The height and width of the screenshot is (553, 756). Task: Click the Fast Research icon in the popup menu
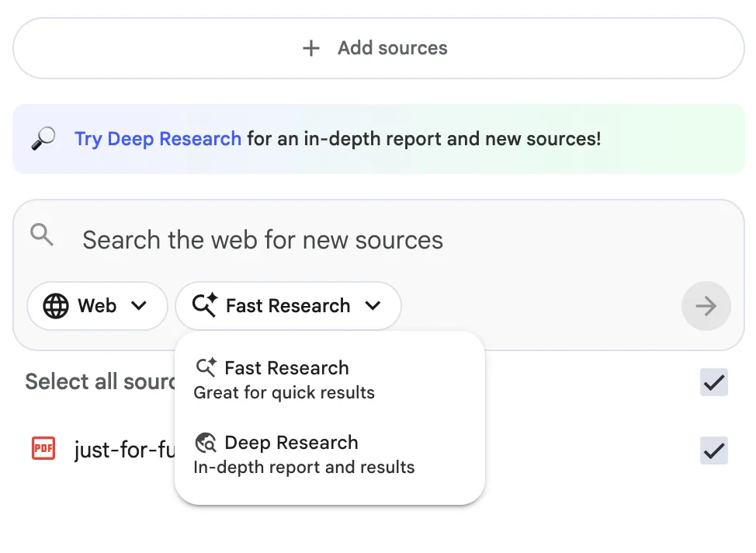[206, 368]
